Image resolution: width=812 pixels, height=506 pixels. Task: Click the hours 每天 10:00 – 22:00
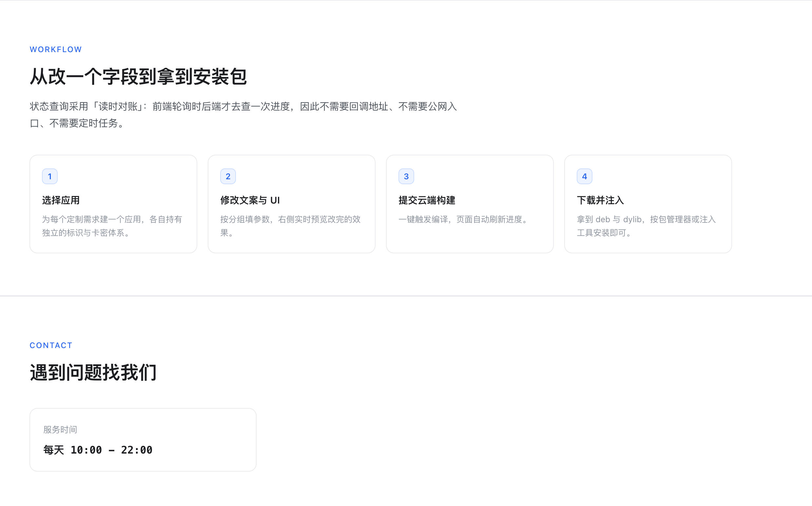[x=98, y=450]
